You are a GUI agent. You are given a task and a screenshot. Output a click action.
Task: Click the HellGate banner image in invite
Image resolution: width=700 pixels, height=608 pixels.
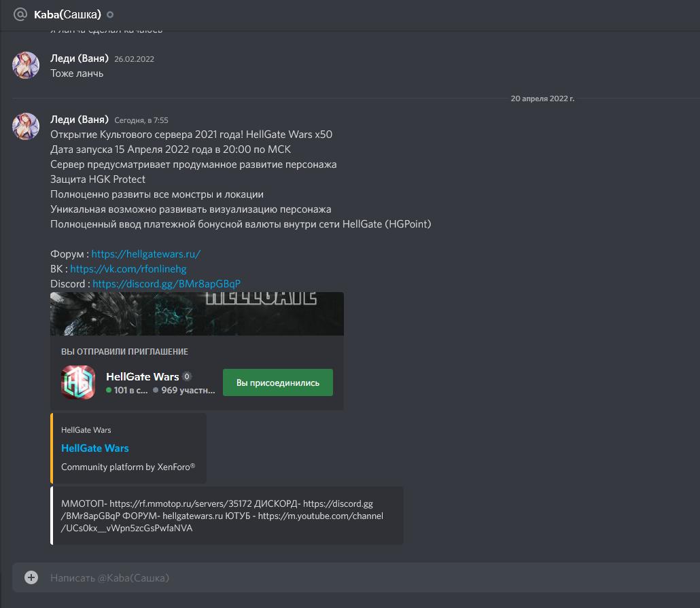pos(197,314)
